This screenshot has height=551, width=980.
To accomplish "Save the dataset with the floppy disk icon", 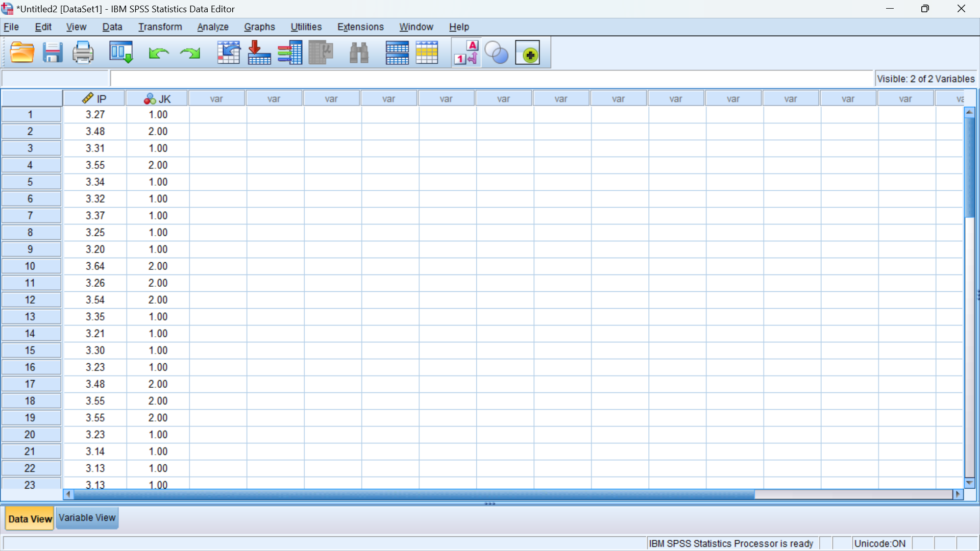I will coord(53,53).
